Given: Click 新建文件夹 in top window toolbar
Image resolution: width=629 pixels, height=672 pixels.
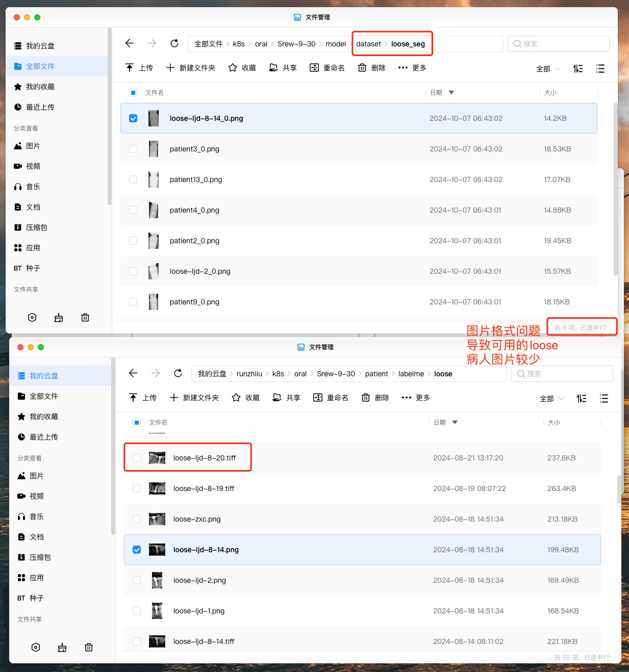Looking at the screenshot, I should (190, 68).
